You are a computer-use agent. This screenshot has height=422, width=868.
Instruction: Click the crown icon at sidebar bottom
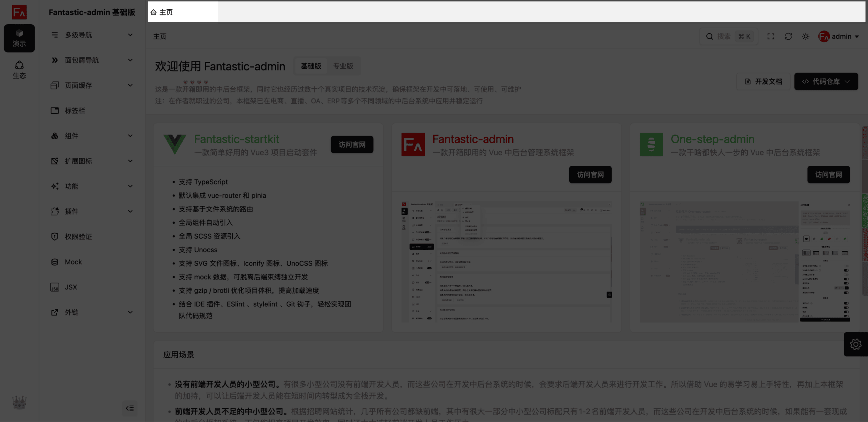click(19, 402)
